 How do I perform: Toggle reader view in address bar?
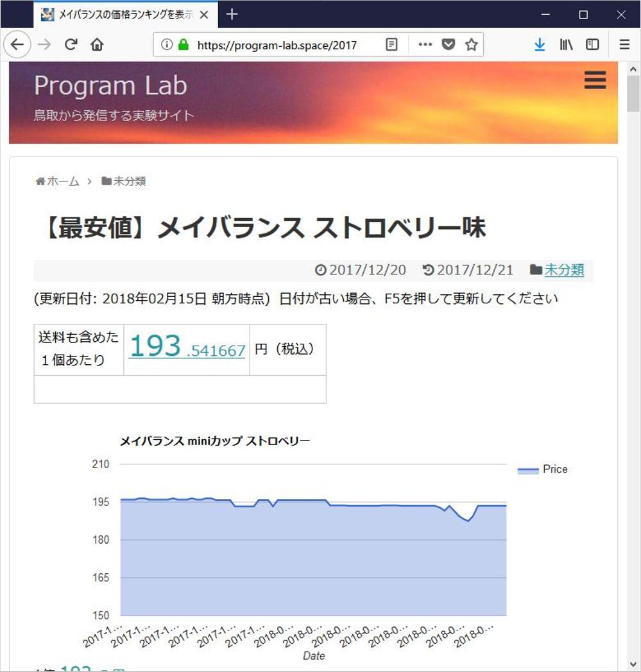pyautogui.click(x=391, y=44)
